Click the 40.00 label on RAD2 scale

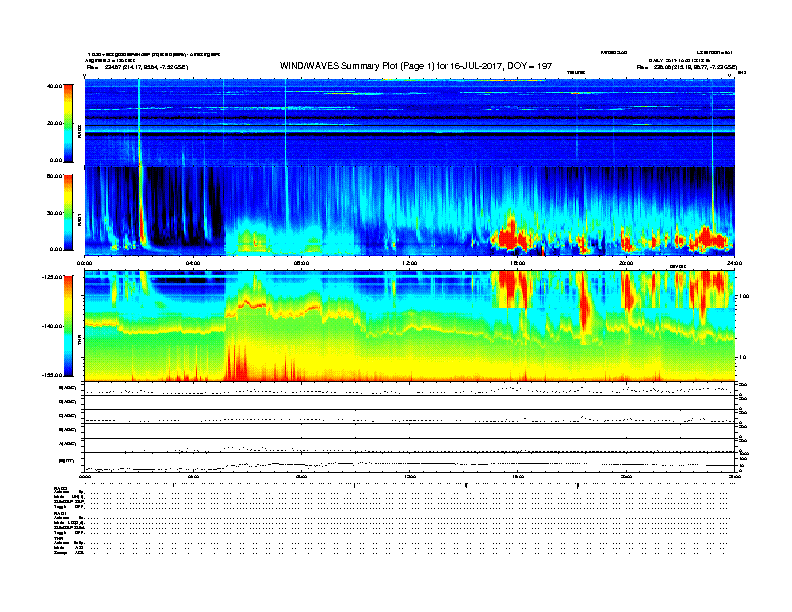click(x=54, y=86)
